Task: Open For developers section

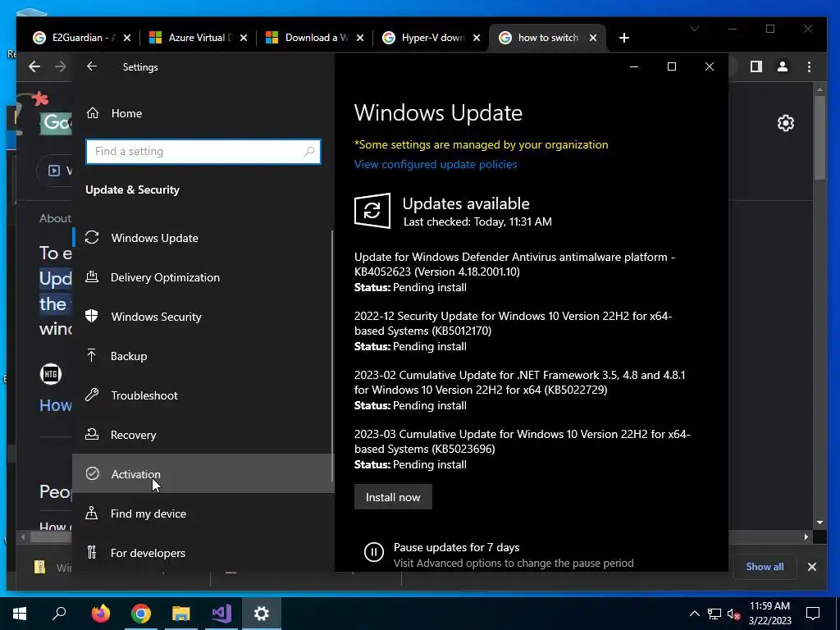Action: [203, 553]
